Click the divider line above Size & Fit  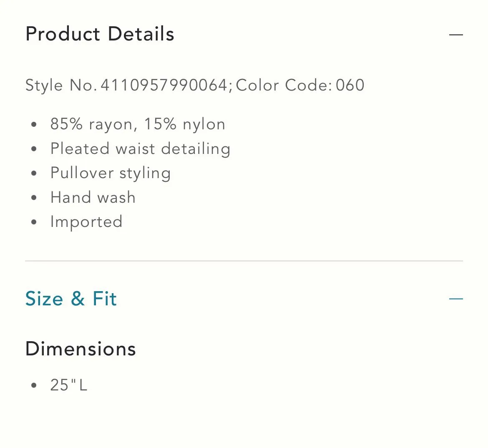(x=244, y=261)
